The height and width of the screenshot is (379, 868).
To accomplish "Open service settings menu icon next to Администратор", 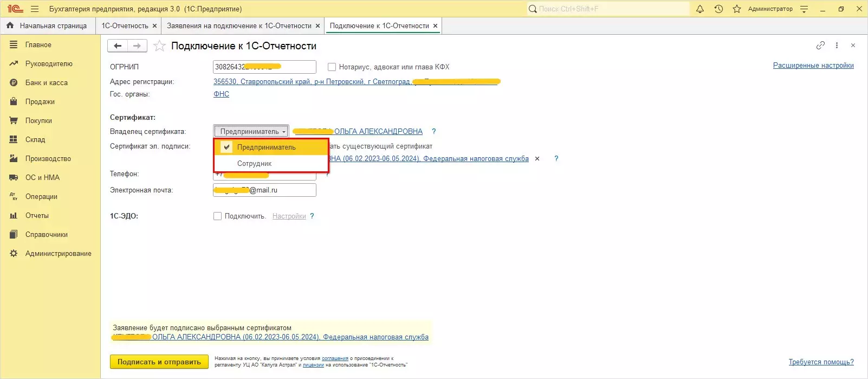I will [804, 9].
